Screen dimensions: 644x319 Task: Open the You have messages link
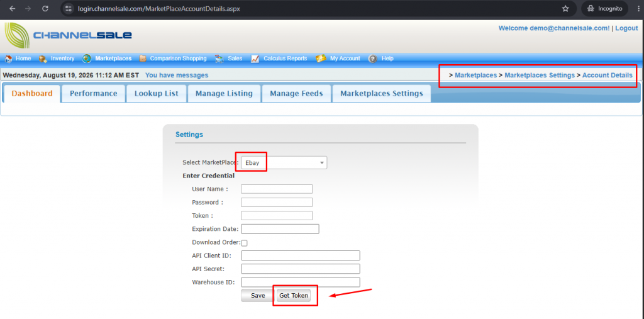pos(177,76)
